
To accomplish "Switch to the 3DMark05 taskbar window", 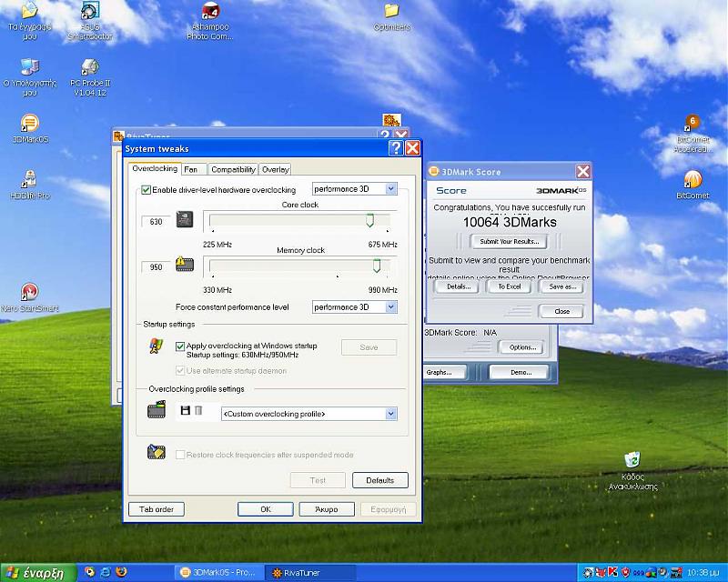I will (218, 572).
